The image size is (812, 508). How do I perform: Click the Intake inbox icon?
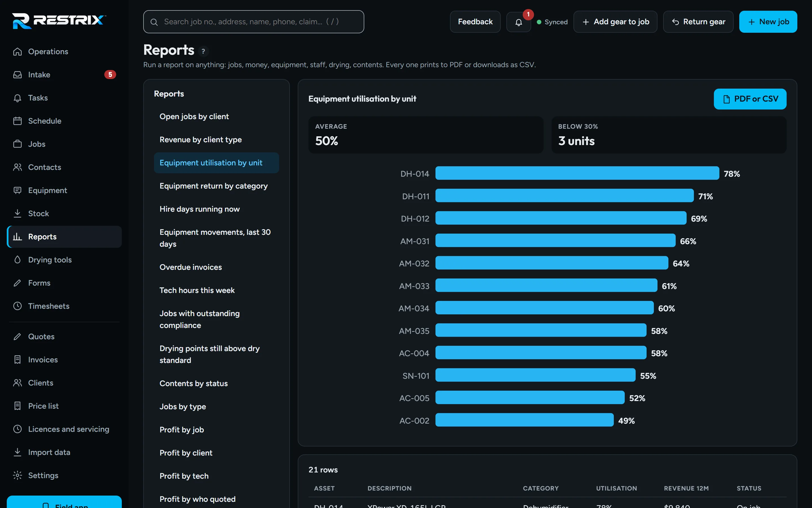17,75
